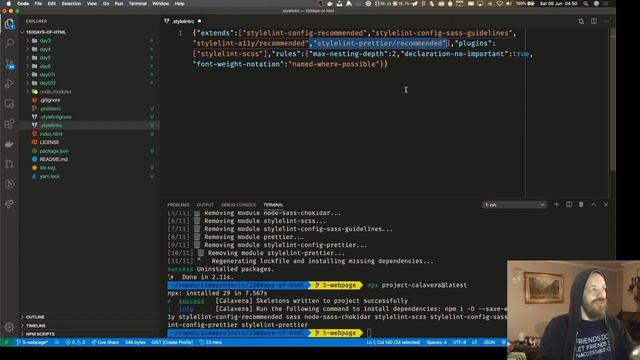The image size is (640, 360).
Task: Split the terminal panel
Action: [569, 204]
